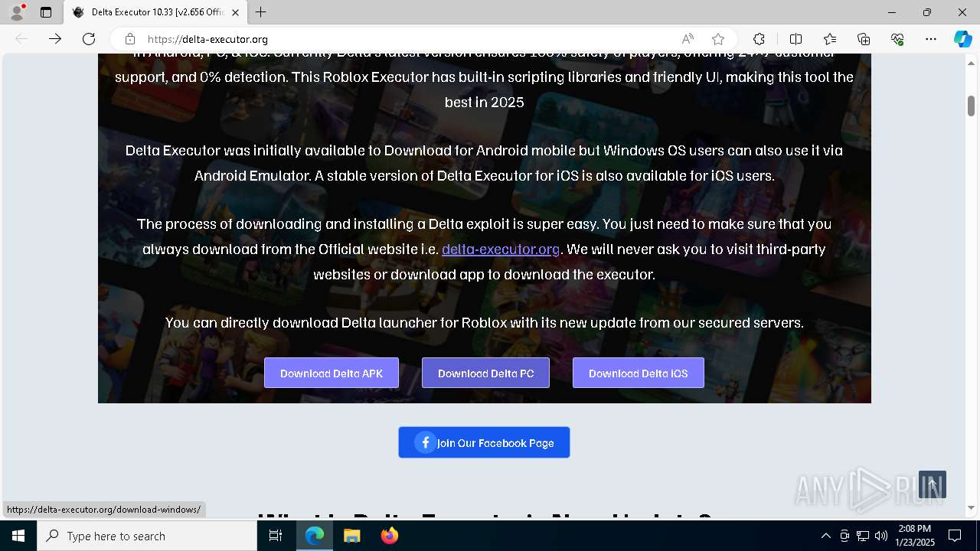The height and width of the screenshot is (551, 980).
Task: Open the Windows Start menu
Action: pyautogui.click(x=18, y=536)
